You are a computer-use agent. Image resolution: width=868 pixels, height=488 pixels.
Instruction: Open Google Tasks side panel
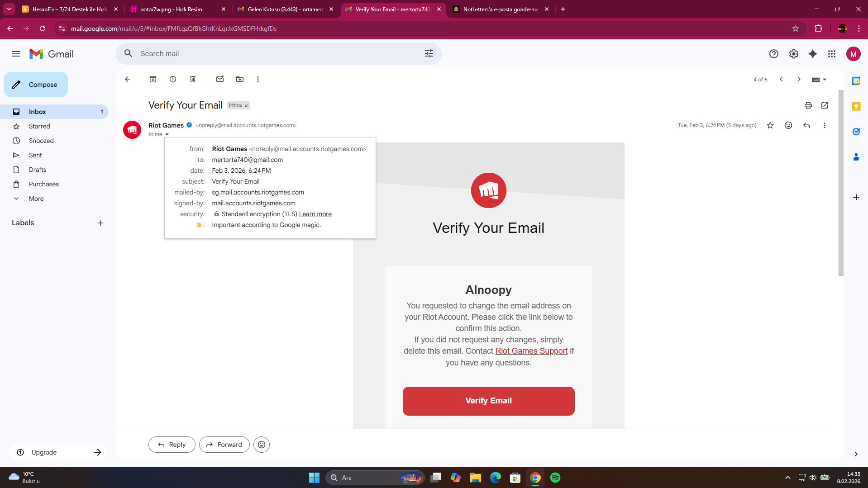[856, 132]
